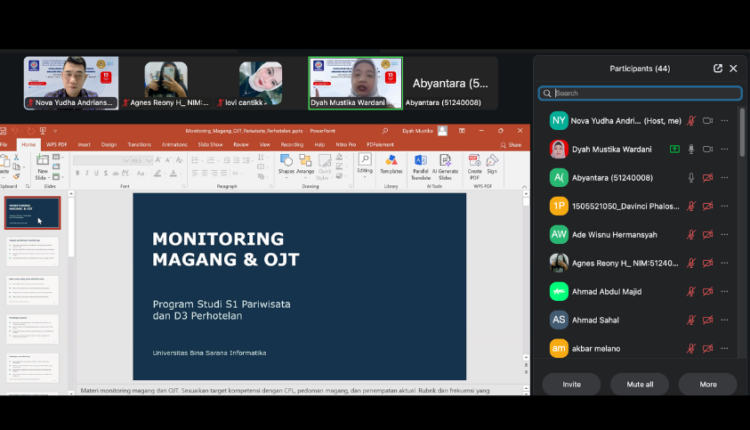
Task: Click Ahmad Abdul Majid avatar
Action: pyautogui.click(x=559, y=292)
